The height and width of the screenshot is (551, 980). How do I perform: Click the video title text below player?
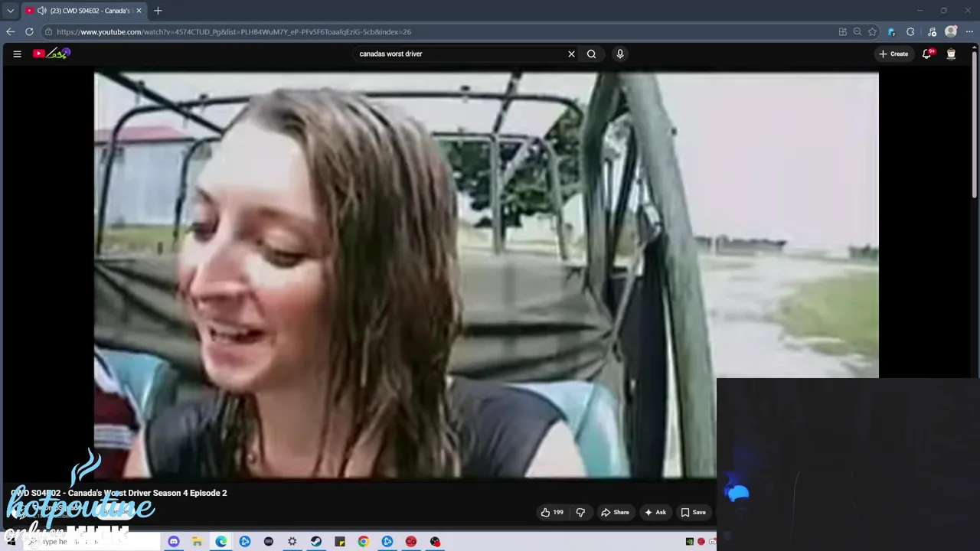point(119,493)
